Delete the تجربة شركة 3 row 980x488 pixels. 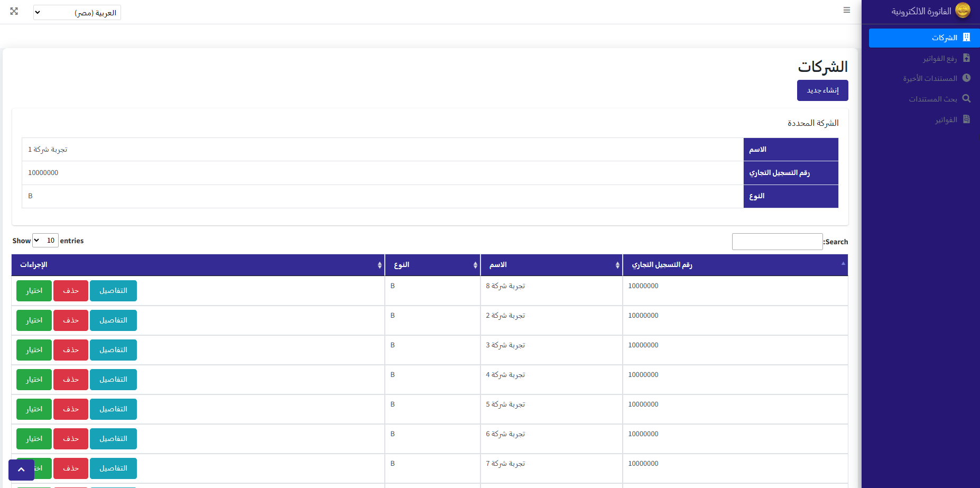(71, 350)
